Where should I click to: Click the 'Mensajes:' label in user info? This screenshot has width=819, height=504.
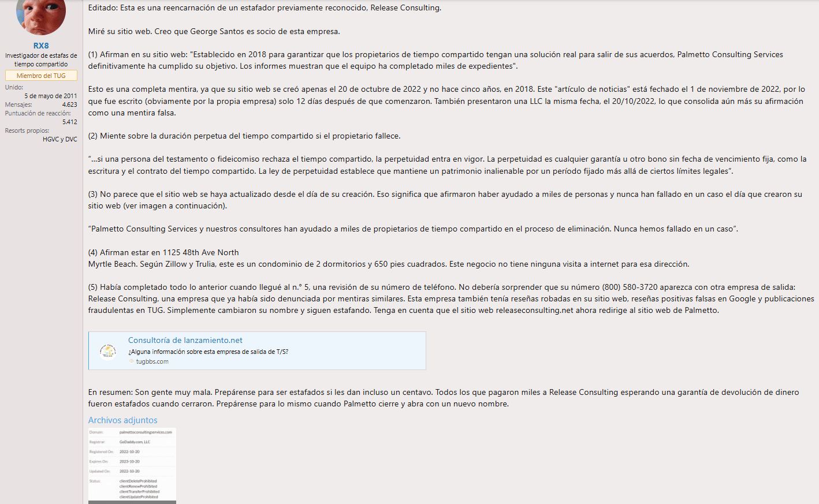tap(18, 105)
